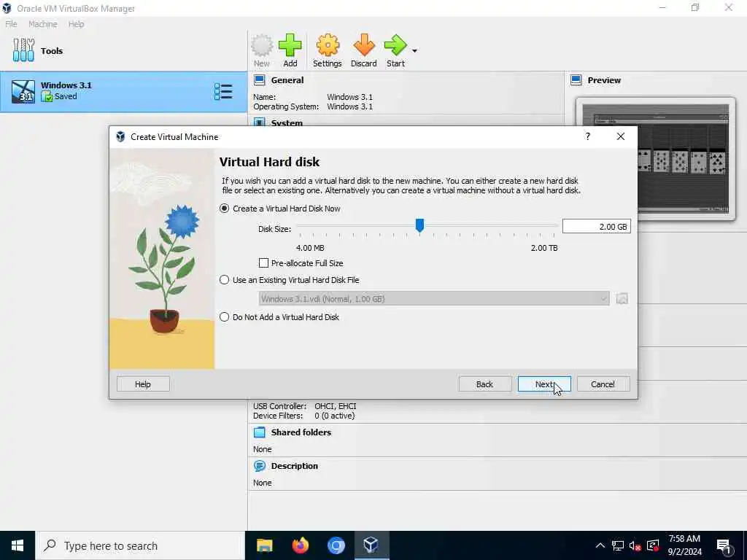Click the USB Controller OHCI, EHCI text

pos(304,406)
